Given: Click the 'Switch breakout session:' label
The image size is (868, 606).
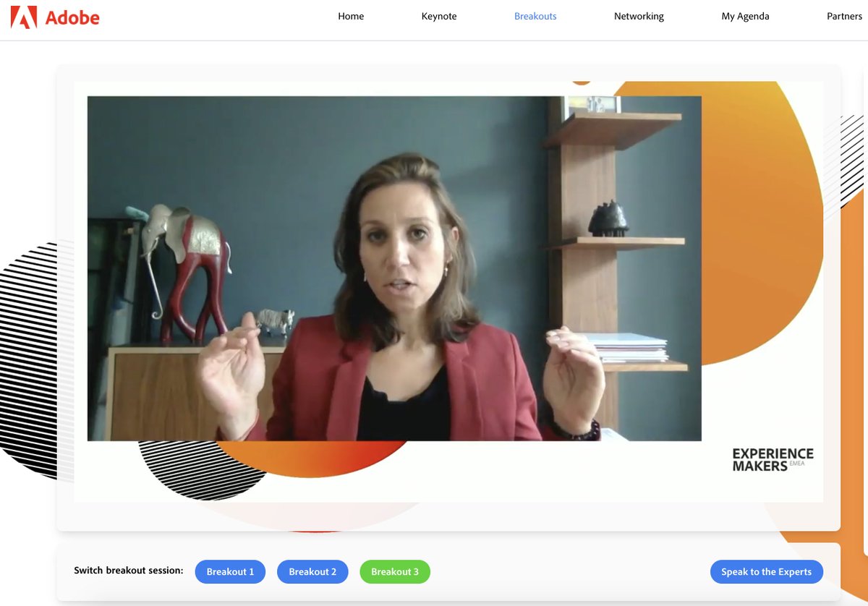Looking at the screenshot, I should (x=129, y=571).
